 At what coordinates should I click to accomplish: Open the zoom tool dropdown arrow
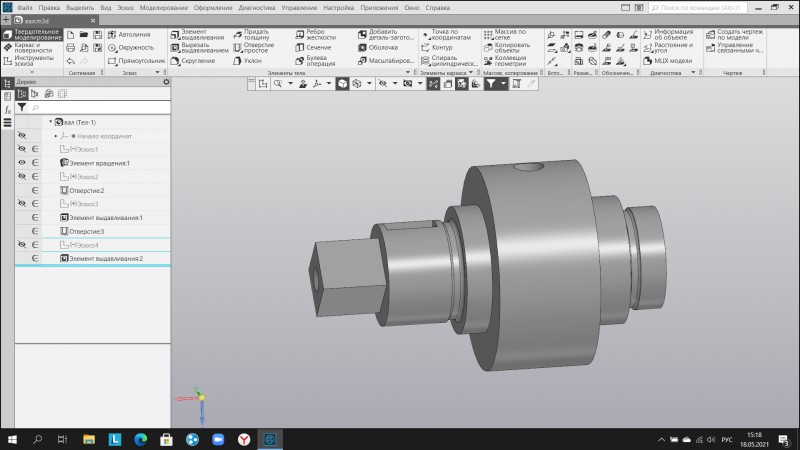click(290, 84)
